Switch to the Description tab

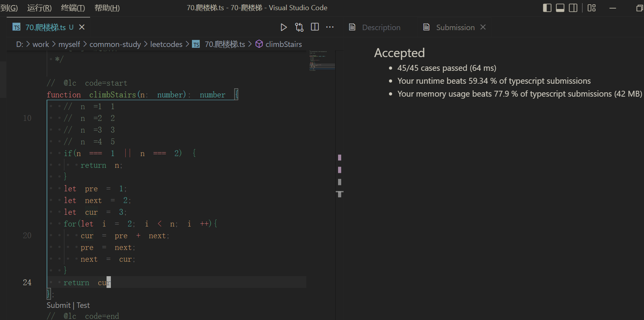point(381,27)
